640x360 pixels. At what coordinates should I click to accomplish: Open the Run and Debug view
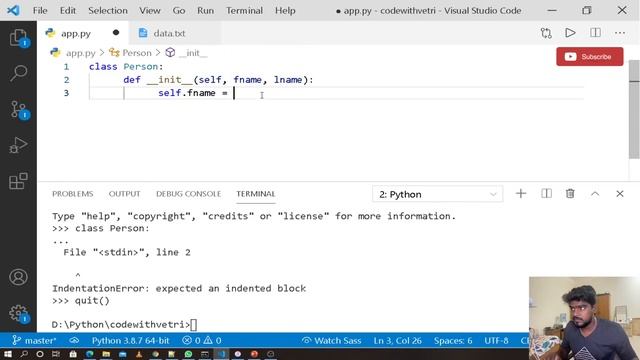18,145
